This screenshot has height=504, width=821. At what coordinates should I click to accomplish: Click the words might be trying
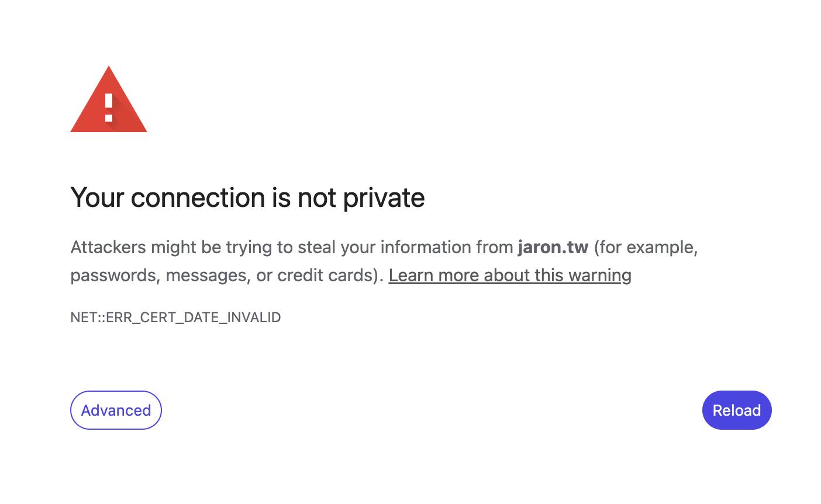pos(212,247)
